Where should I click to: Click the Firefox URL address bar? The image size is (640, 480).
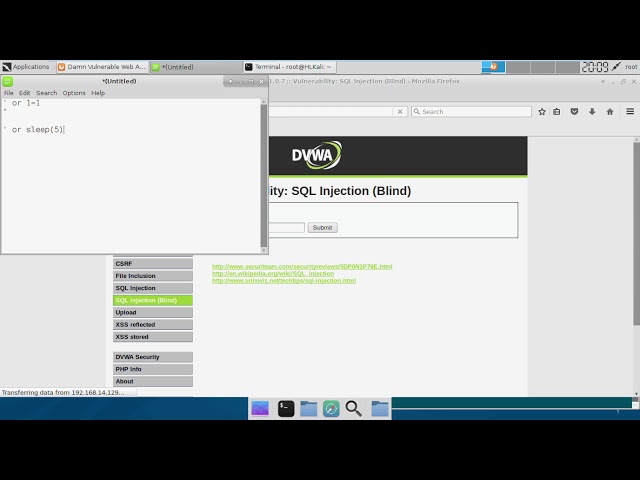[330, 111]
